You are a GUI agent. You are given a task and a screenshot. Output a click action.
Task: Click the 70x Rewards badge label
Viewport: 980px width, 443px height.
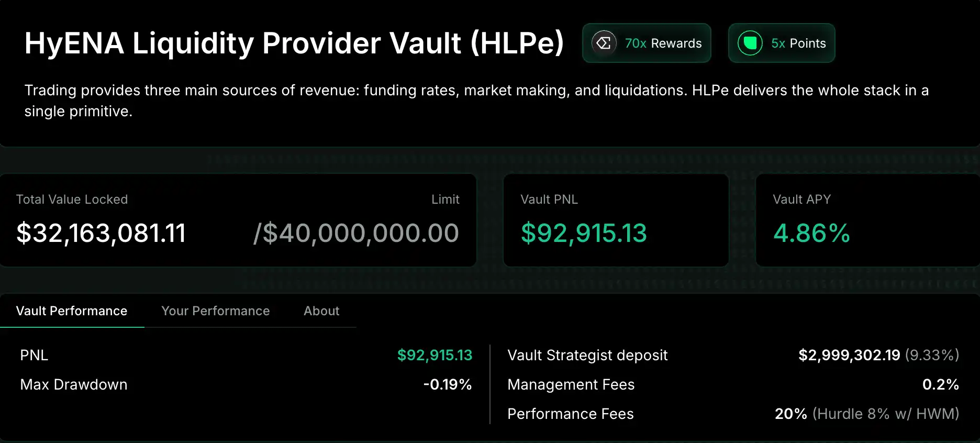(x=663, y=43)
